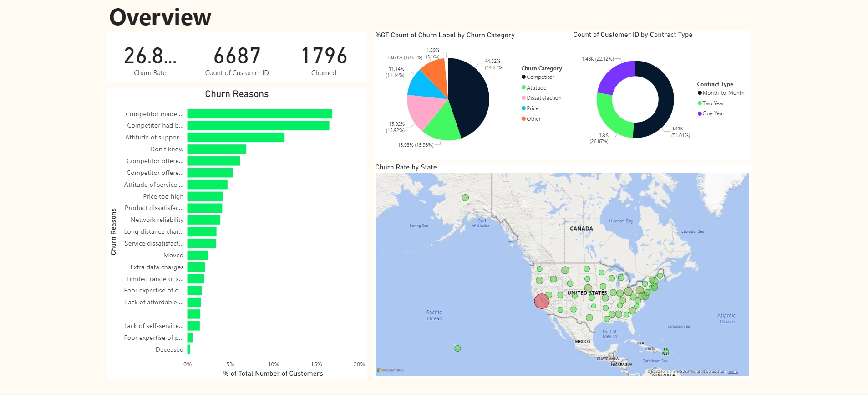
Task: Select the Hawaii bubble on the map
Action: [457, 349]
